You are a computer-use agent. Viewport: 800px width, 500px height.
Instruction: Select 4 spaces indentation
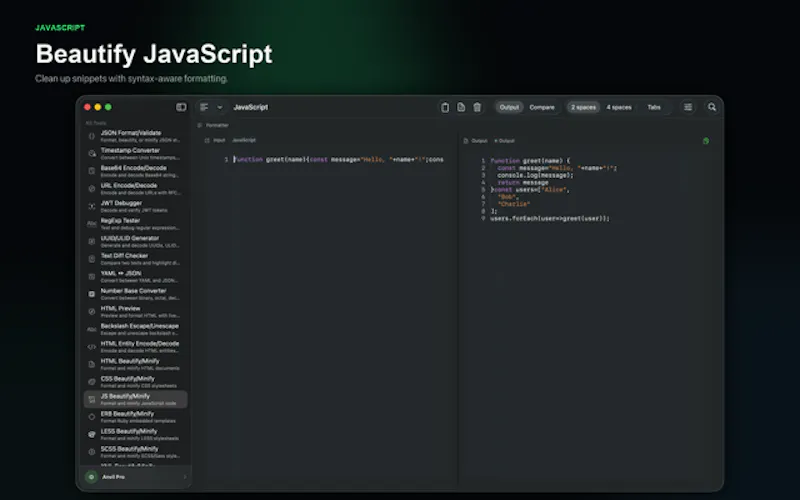pyautogui.click(x=619, y=107)
